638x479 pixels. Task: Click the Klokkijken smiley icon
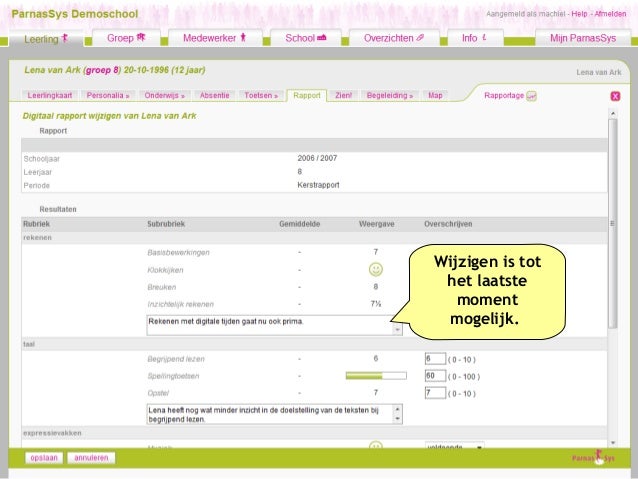(376, 269)
